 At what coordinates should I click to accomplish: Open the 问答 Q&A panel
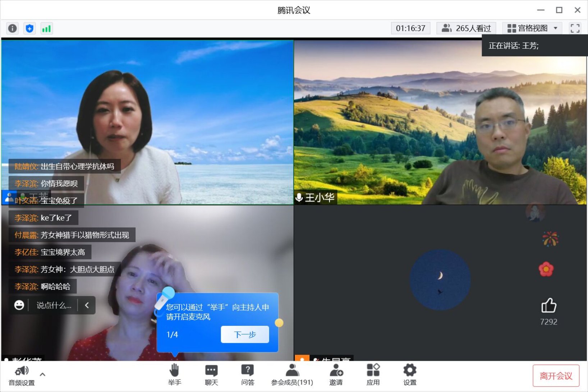pyautogui.click(x=247, y=374)
